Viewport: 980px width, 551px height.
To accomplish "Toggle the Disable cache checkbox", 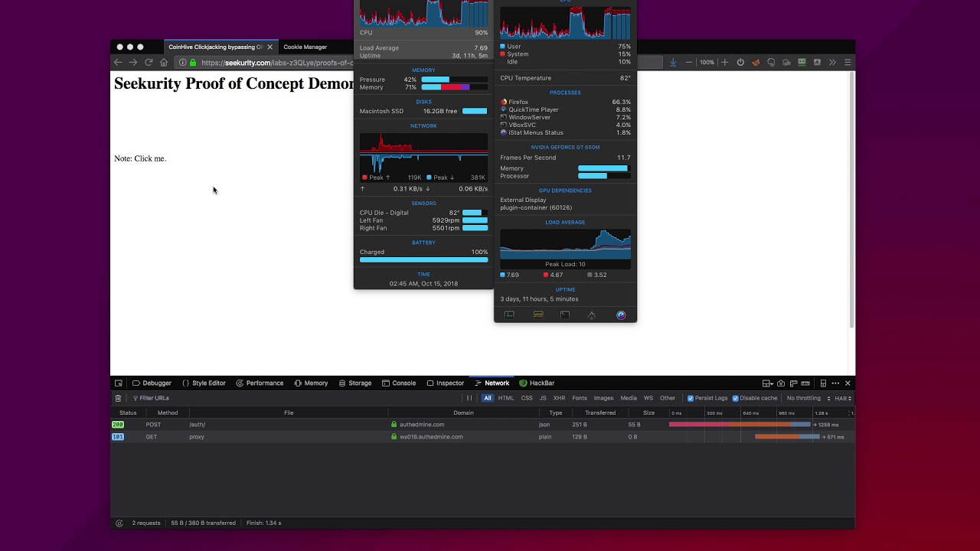I will (736, 398).
